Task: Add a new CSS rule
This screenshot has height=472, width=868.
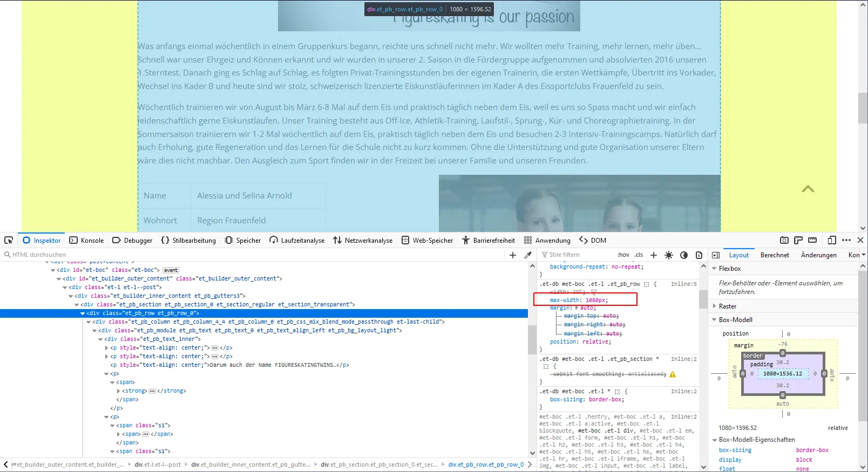Action: (x=654, y=255)
